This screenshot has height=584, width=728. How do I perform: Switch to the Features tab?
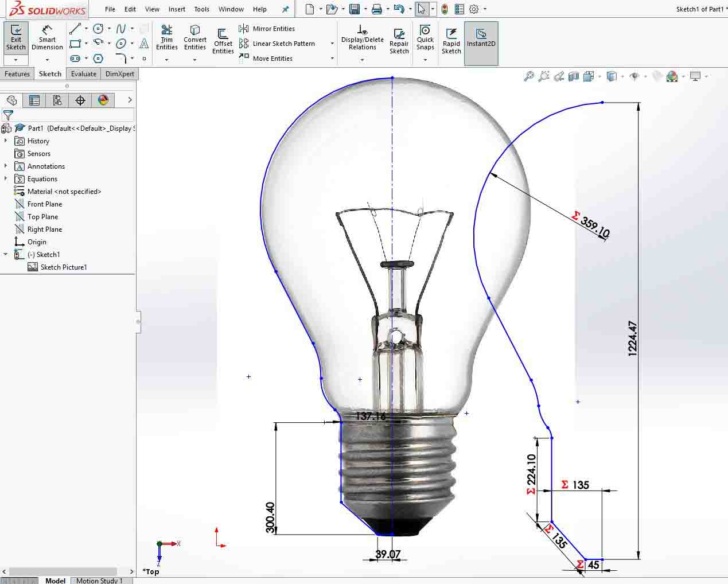coord(17,74)
